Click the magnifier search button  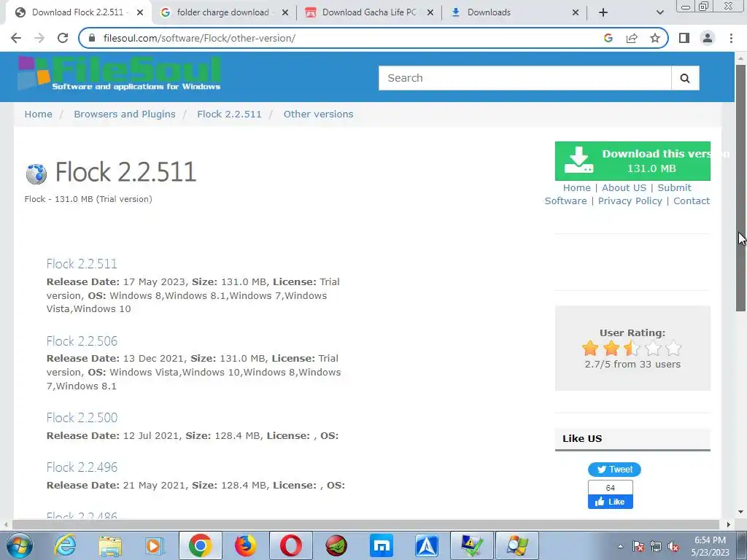685,78
